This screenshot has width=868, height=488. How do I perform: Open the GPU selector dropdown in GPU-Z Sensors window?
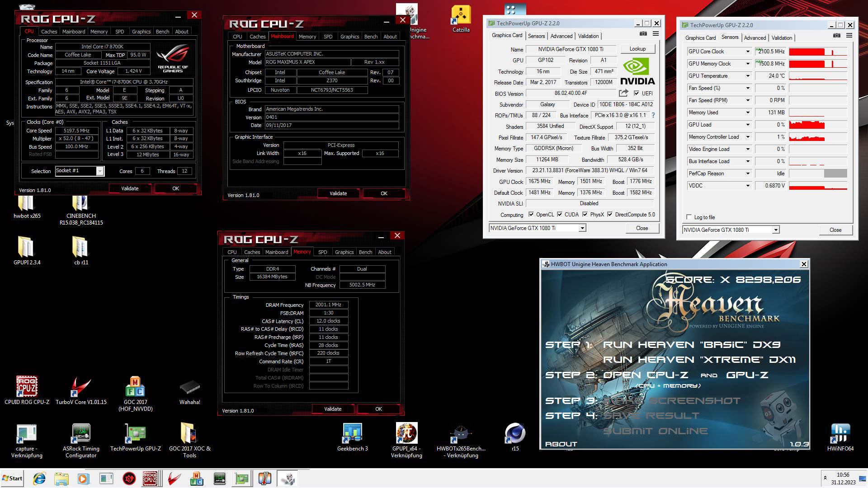tap(776, 230)
